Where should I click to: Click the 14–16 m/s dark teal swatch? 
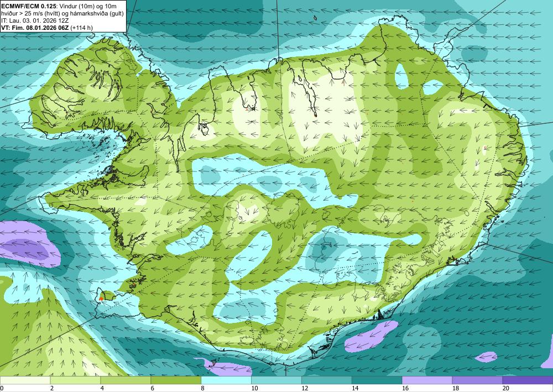377,380
